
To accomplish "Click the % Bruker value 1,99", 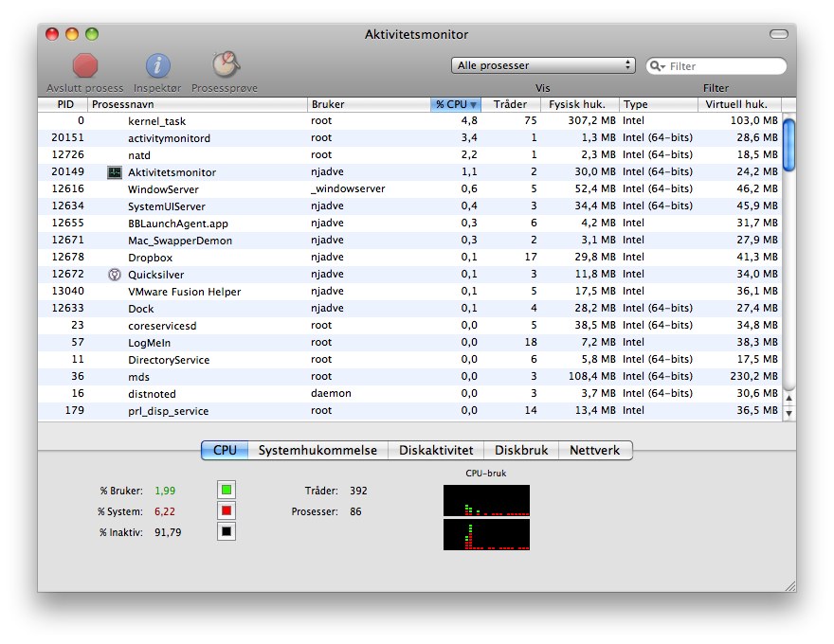I will pos(165,491).
